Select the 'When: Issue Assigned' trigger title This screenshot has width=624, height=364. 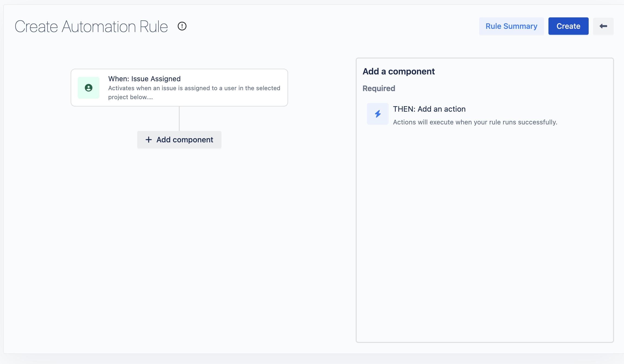(x=144, y=79)
